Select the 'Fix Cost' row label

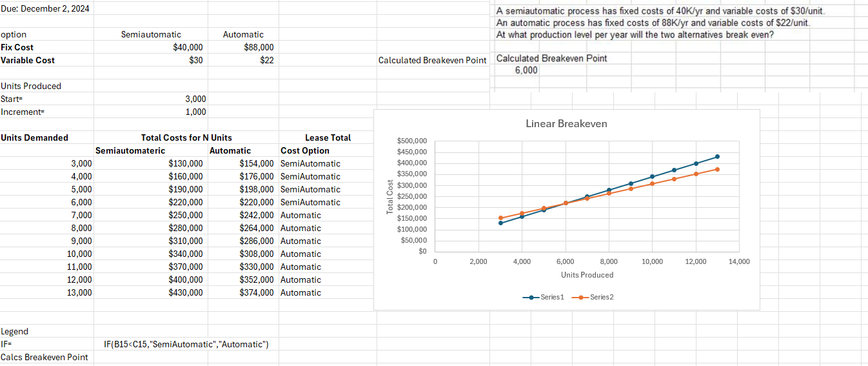click(17, 47)
